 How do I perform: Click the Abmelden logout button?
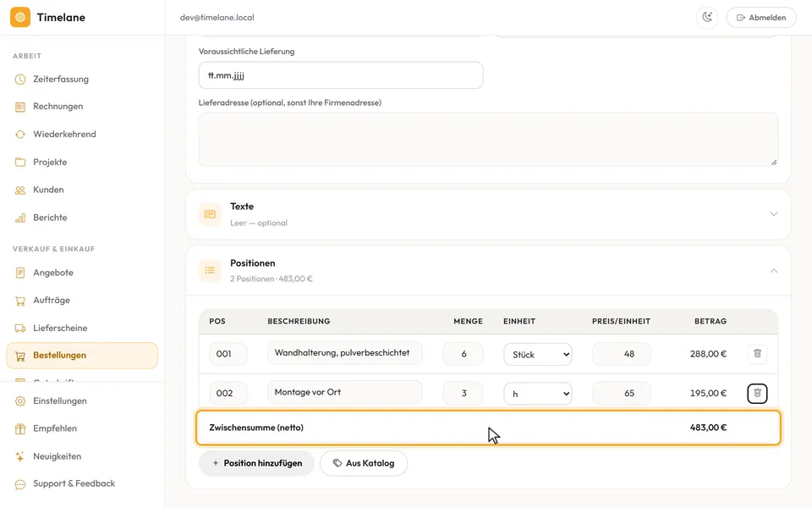(761, 17)
